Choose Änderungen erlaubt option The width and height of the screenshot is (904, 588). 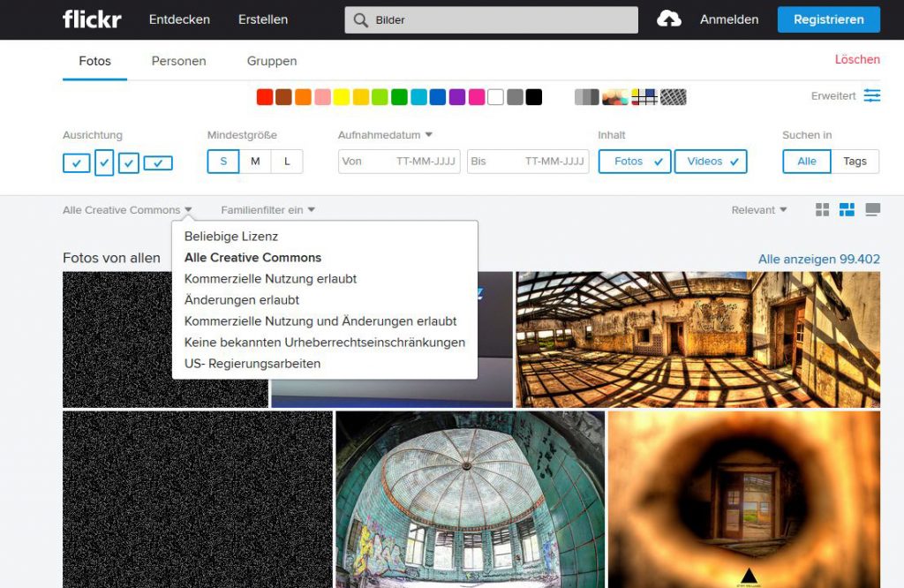242,300
